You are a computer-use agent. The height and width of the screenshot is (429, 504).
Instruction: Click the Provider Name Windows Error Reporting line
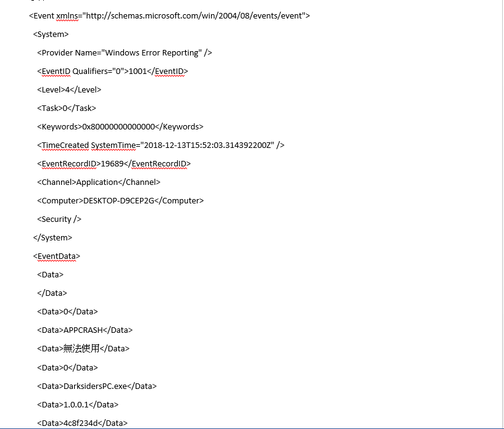coord(125,52)
